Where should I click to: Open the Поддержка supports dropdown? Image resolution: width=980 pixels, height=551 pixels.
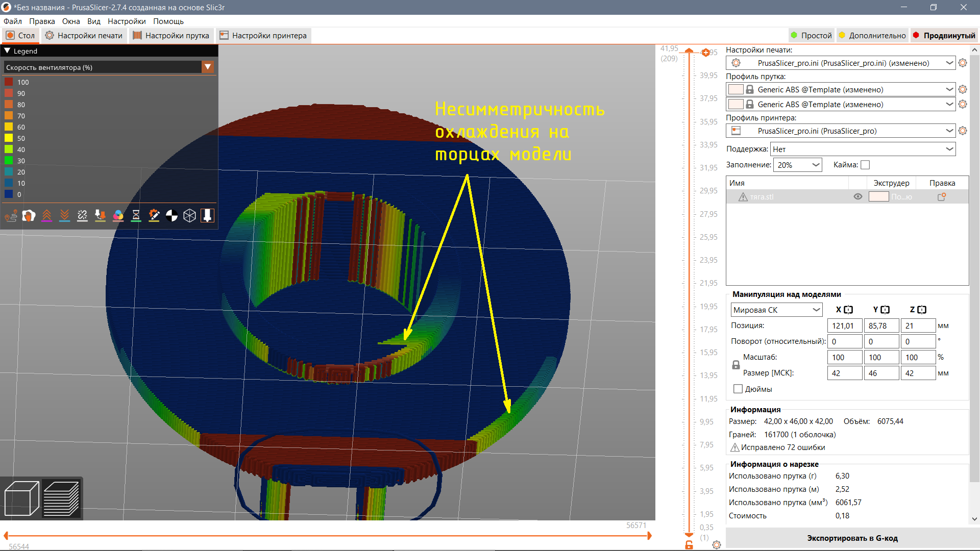pos(863,149)
